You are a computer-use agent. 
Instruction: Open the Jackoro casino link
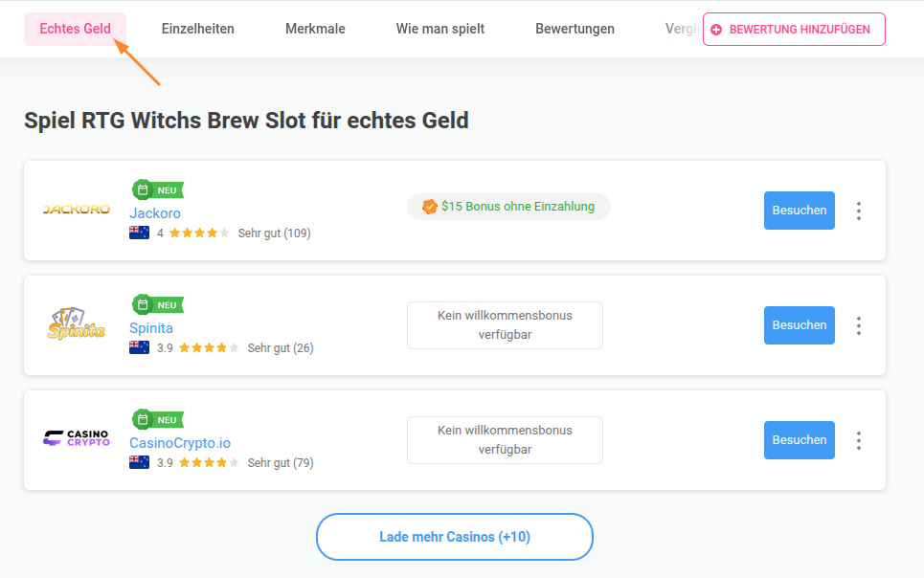(x=155, y=213)
